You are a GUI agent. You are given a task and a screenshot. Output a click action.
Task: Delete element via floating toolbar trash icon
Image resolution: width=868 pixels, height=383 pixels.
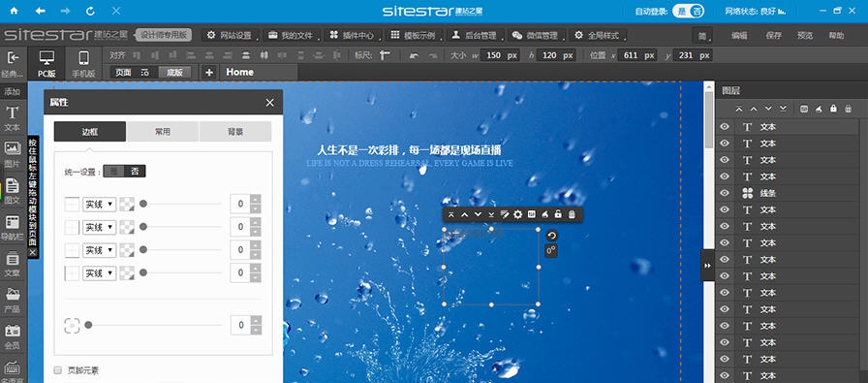click(x=572, y=214)
